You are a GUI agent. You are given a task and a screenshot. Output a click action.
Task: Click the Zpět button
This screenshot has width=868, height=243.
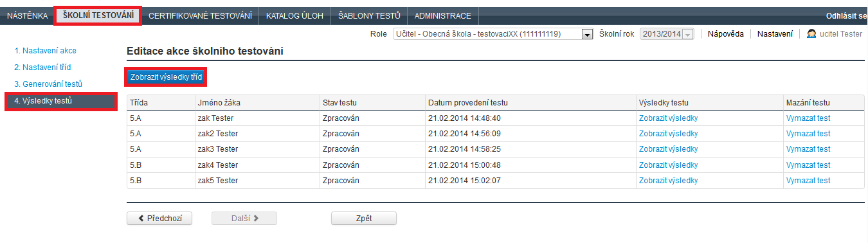click(x=364, y=219)
